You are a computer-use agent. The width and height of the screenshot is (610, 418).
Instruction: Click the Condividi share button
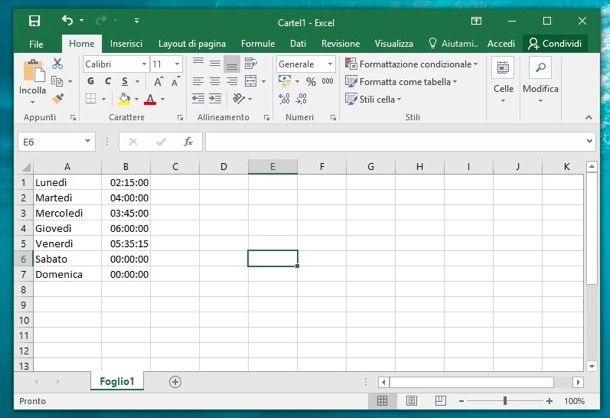click(555, 44)
